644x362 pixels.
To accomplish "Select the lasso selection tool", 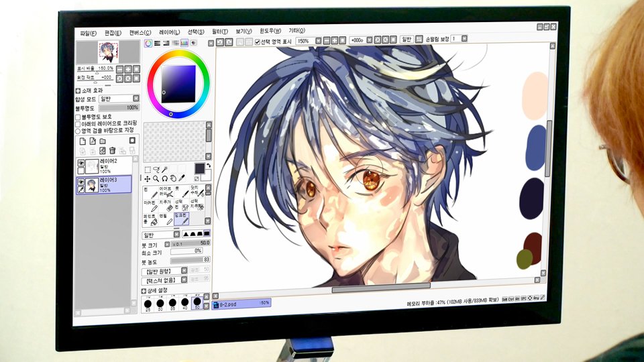I will point(156,170).
